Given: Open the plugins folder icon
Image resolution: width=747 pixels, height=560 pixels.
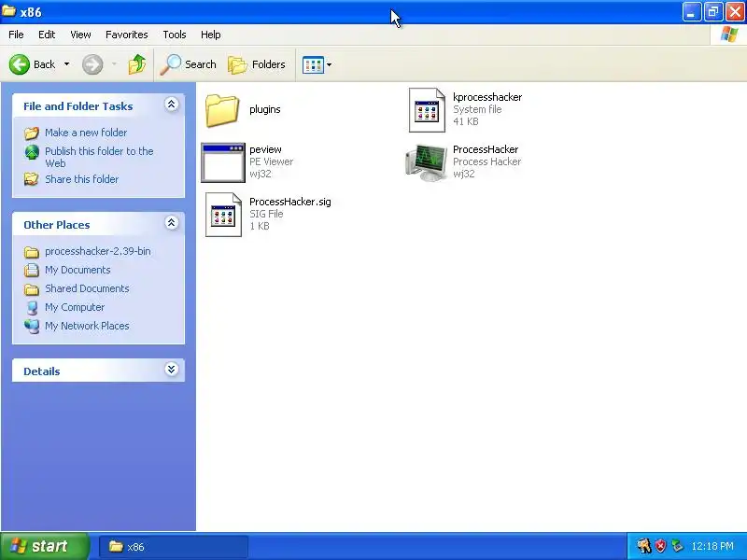Looking at the screenshot, I should coord(222,110).
